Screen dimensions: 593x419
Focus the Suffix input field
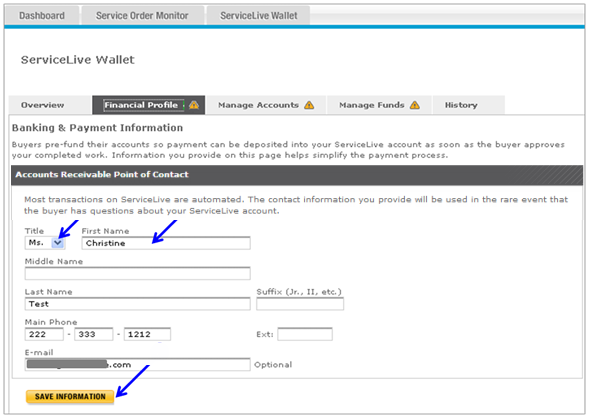(x=300, y=304)
